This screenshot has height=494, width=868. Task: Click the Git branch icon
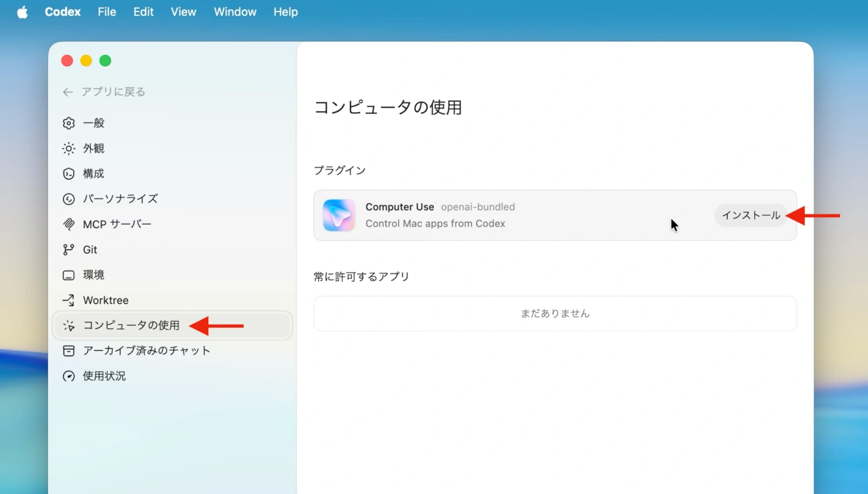tap(68, 249)
